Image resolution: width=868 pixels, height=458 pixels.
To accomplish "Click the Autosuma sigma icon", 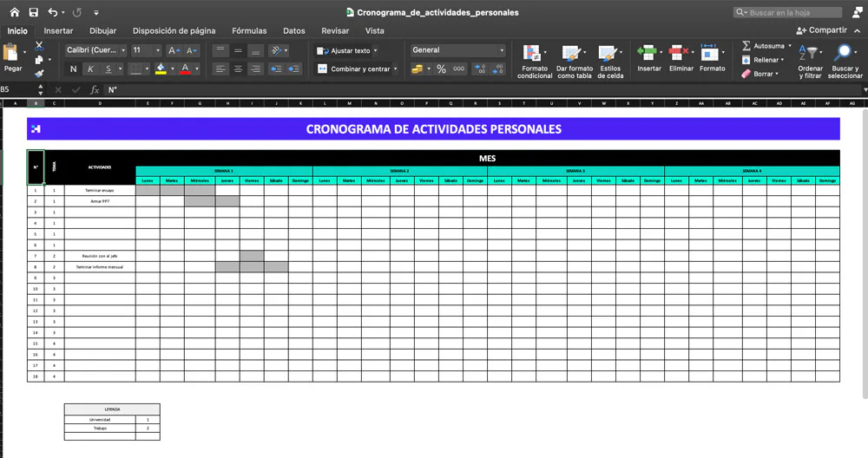I will coord(746,46).
